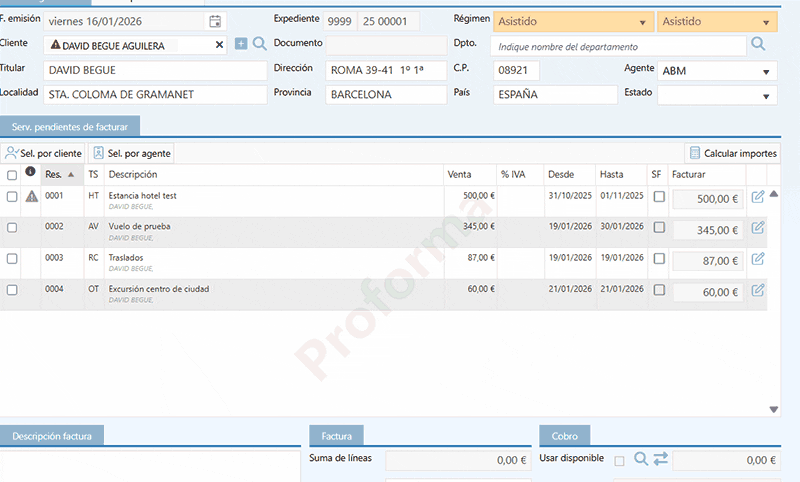Open the first Régimen Asistido dropdown
Screen dimensions: 800x482
point(573,22)
